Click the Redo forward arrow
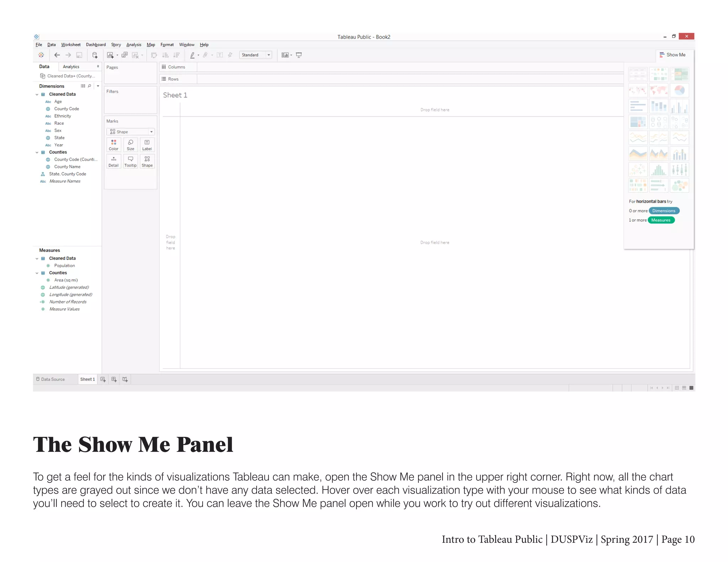Screen dimensions: 728x562 68,55
